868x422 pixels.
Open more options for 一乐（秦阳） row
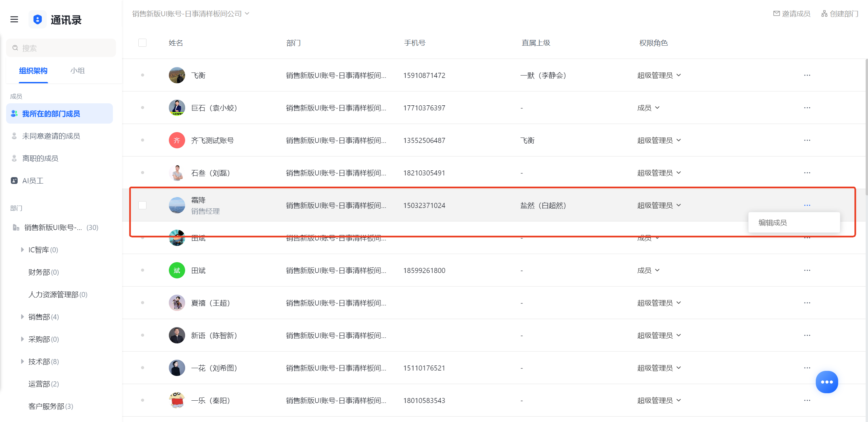point(807,400)
